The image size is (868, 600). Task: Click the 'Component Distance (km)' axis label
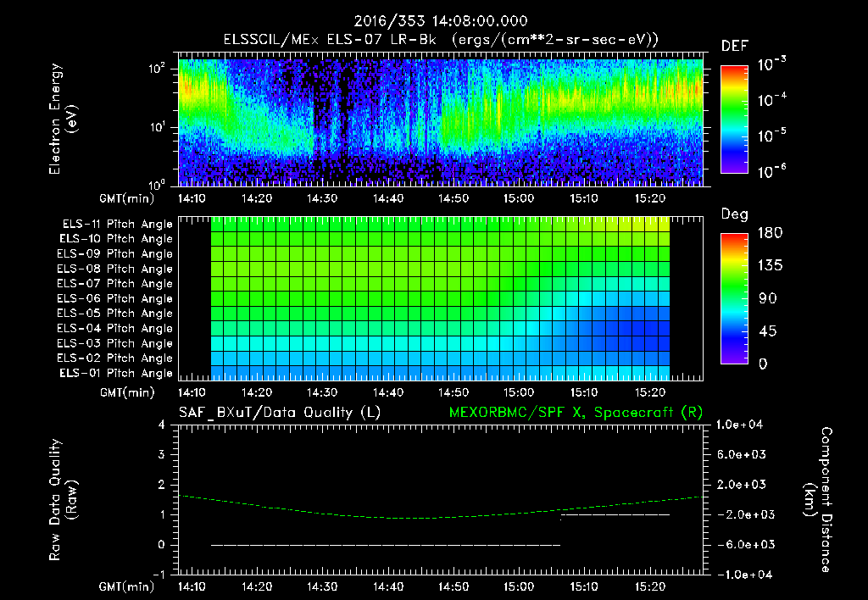[x=818, y=500]
